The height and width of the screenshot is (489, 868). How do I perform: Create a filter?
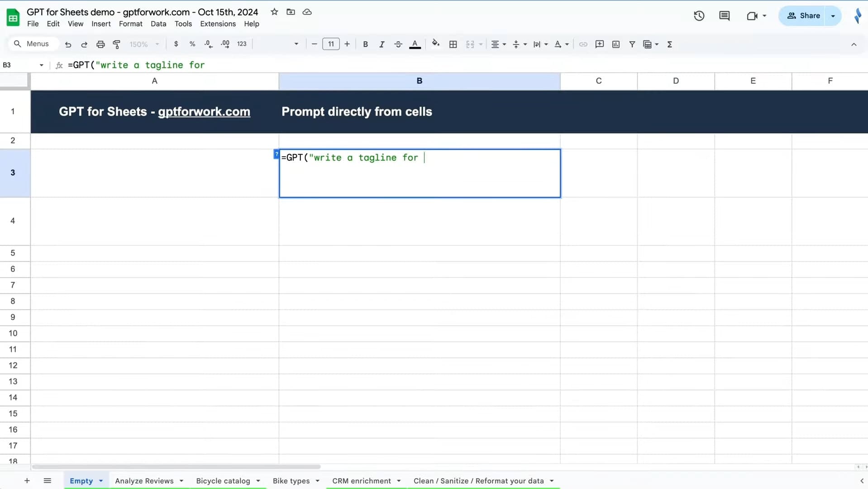[x=632, y=44]
